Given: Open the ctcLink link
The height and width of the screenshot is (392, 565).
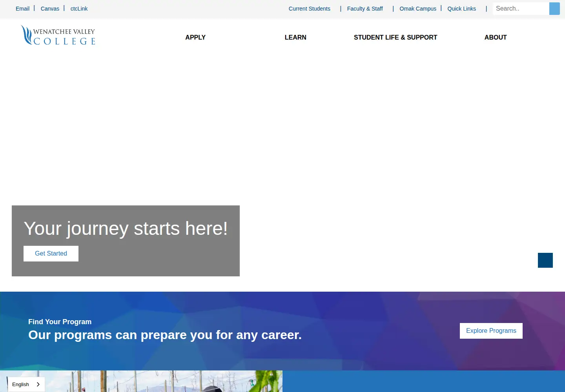Looking at the screenshot, I should (79, 9).
